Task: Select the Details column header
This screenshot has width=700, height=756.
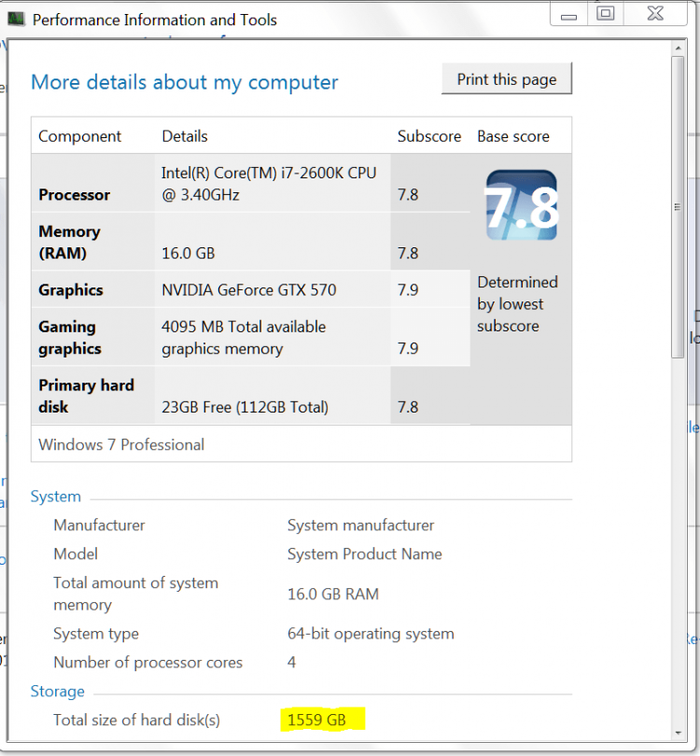Action: coord(185,136)
